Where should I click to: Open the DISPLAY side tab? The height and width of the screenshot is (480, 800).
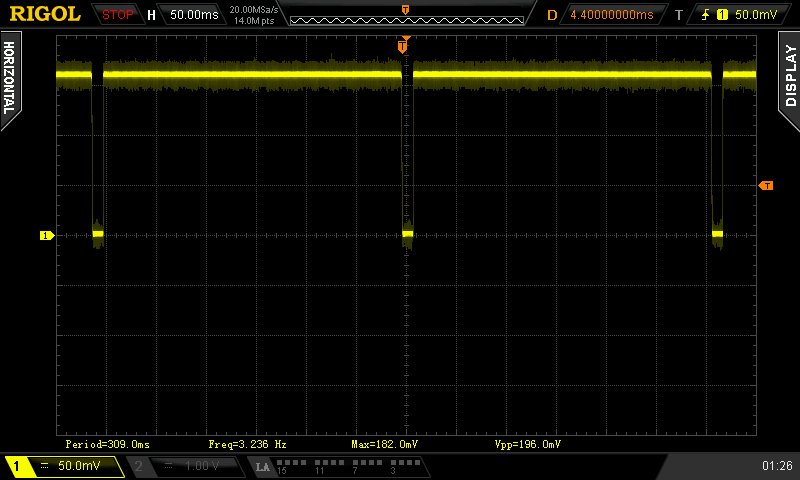789,78
